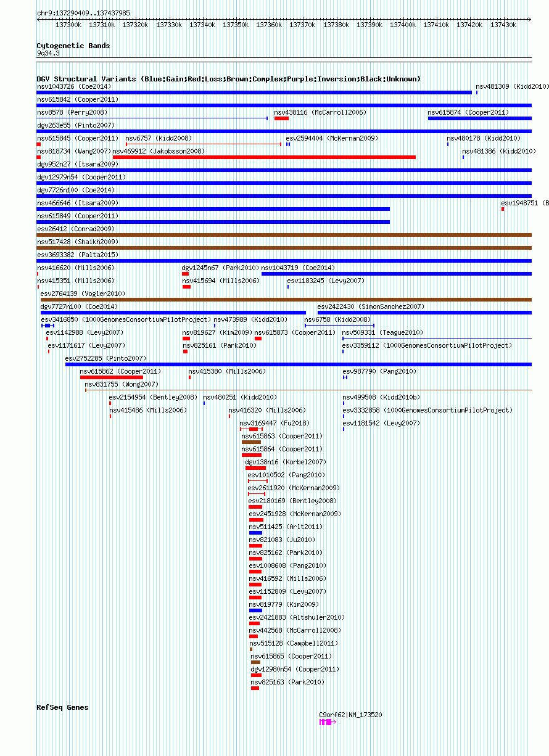Click nsv825163 (Park2010) label
This screenshot has height=756, width=549.
tap(287, 682)
